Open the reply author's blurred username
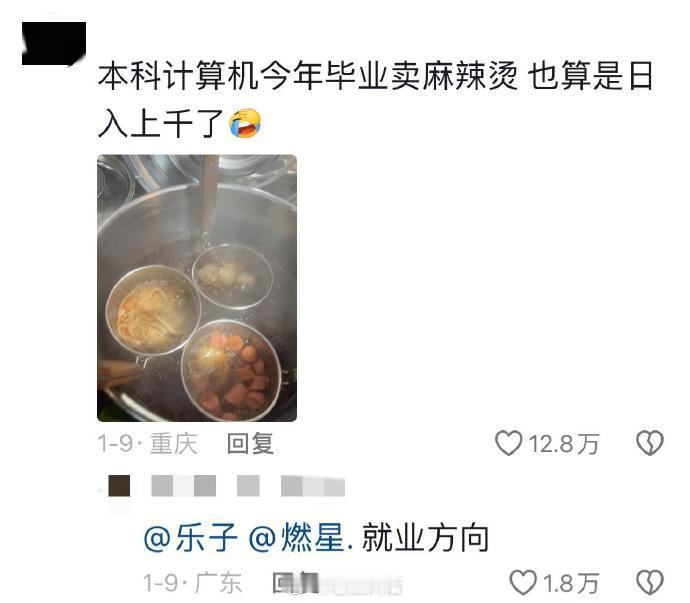Image resolution: width=690 pixels, height=603 pixels. 248,486
